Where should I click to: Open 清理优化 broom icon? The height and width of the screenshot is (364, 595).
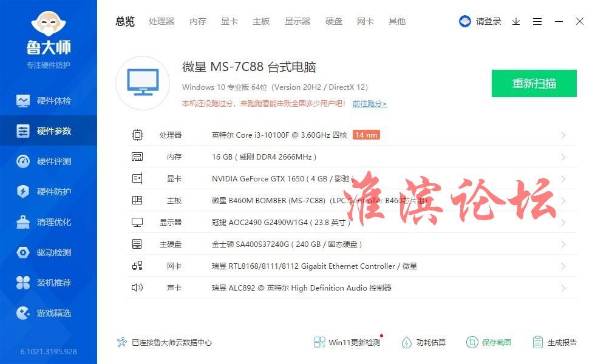coord(23,222)
